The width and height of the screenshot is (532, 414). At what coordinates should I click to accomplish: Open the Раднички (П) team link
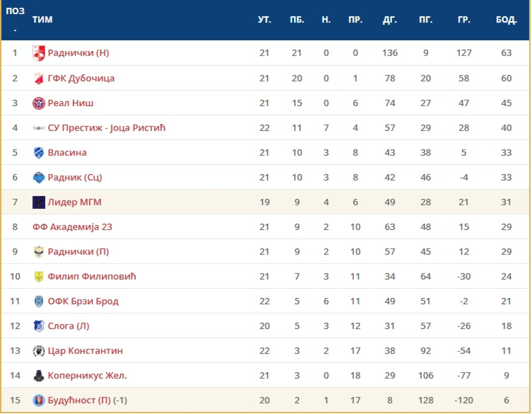78,252
